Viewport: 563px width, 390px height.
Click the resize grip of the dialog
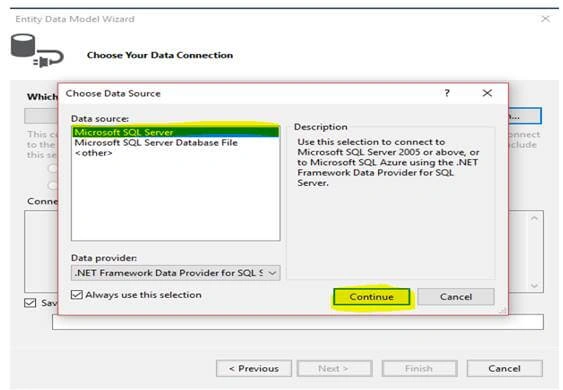(503, 310)
